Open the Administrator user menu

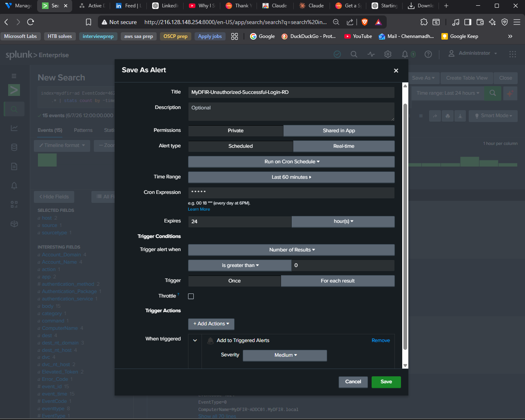473,53
